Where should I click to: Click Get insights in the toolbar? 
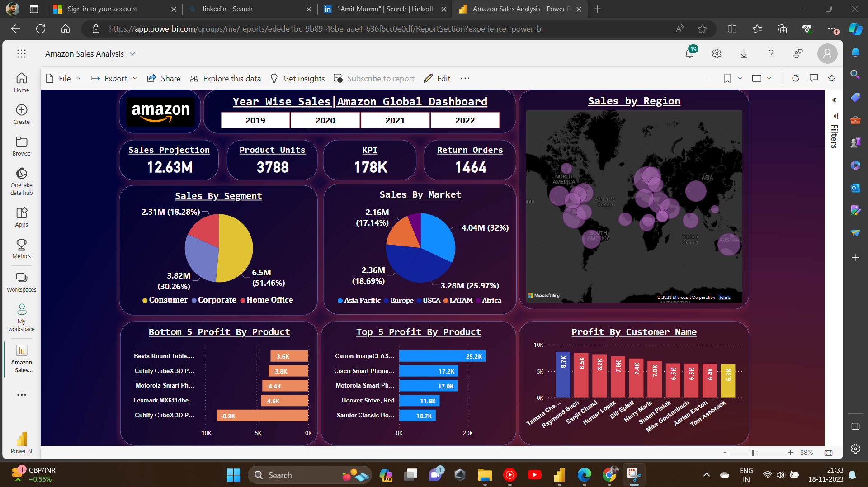pos(297,78)
